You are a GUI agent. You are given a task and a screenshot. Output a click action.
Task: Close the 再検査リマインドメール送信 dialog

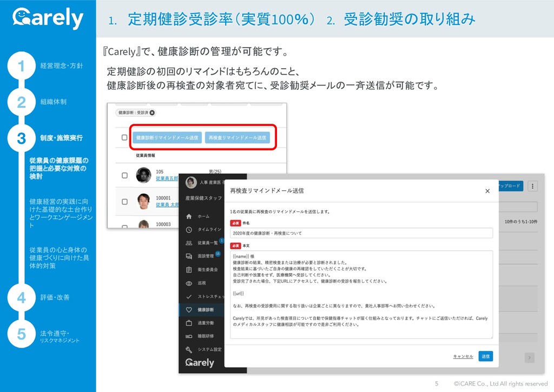tap(487, 191)
